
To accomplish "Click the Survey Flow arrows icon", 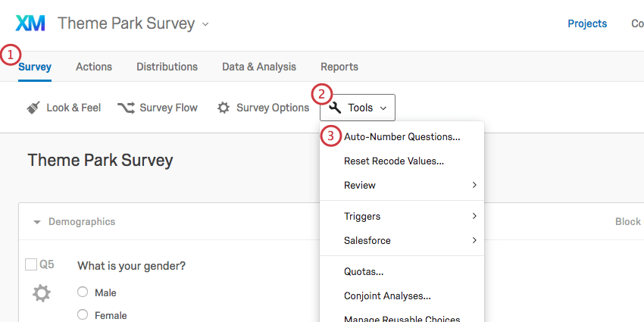I will coord(126,108).
